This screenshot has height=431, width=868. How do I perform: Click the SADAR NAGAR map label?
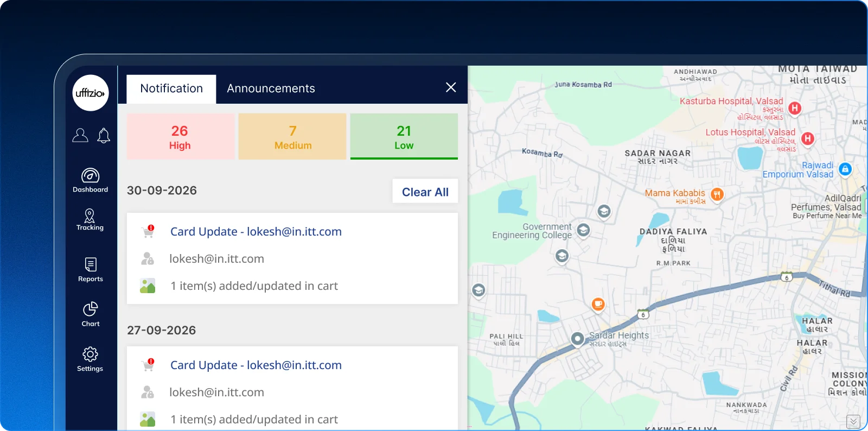point(658,157)
